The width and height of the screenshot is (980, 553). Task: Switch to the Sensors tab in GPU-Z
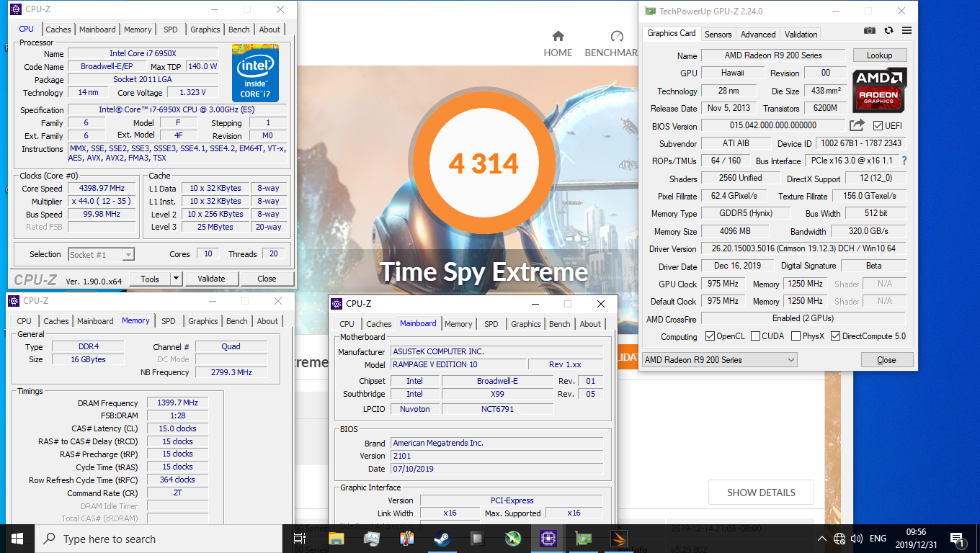coord(718,34)
